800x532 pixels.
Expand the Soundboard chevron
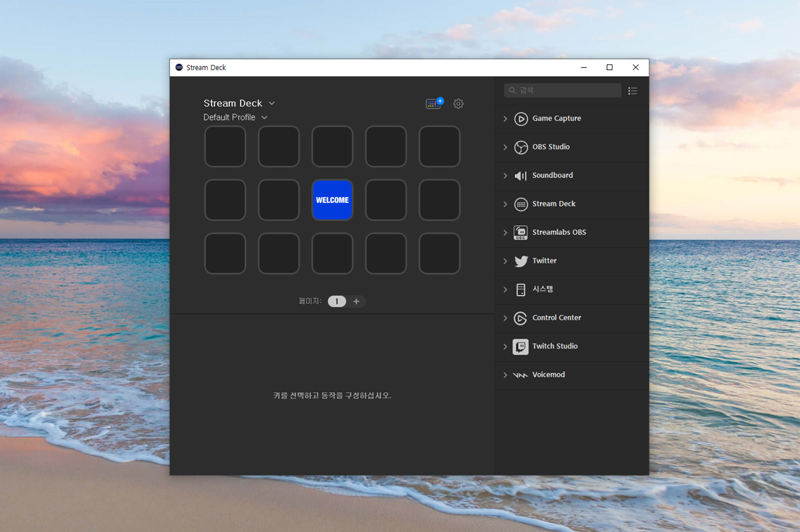pyautogui.click(x=506, y=176)
